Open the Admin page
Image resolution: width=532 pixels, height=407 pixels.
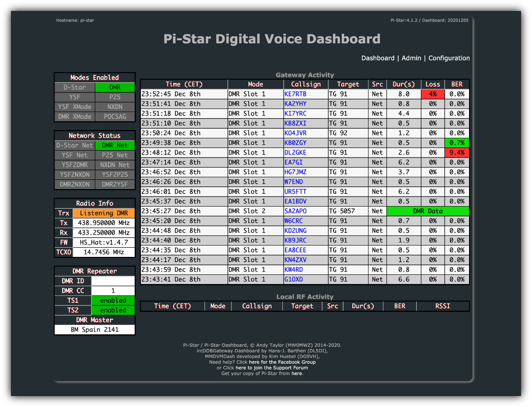tap(411, 58)
